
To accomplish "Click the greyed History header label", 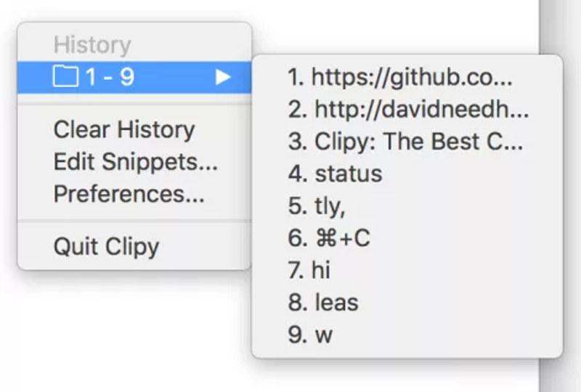I will tap(92, 45).
